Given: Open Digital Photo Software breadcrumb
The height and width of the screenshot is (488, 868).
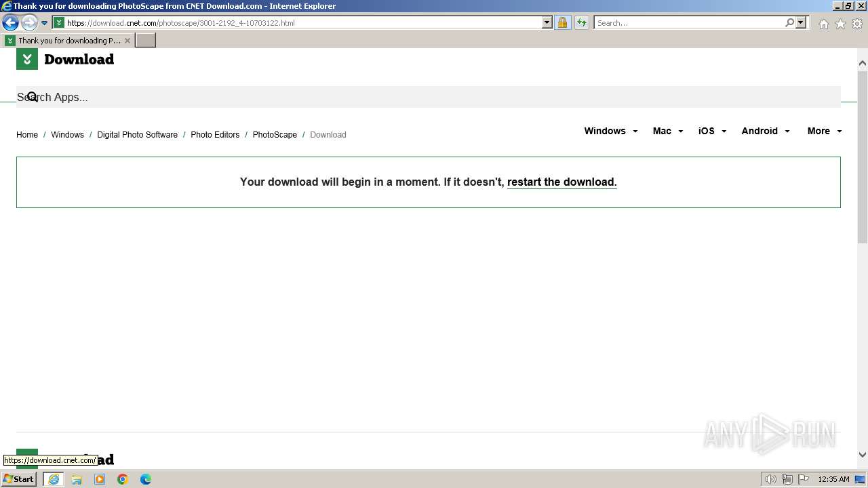Looking at the screenshot, I should pyautogui.click(x=137, y=135).
